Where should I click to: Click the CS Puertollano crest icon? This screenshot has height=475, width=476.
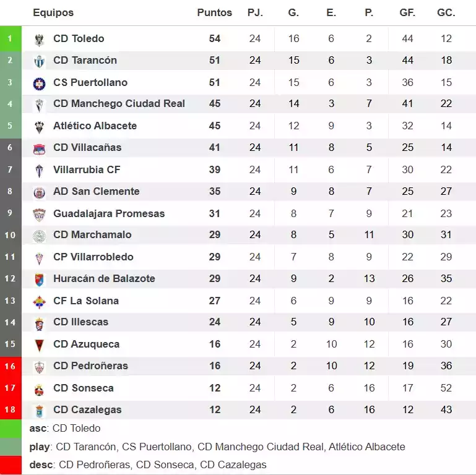click(39, 83)
